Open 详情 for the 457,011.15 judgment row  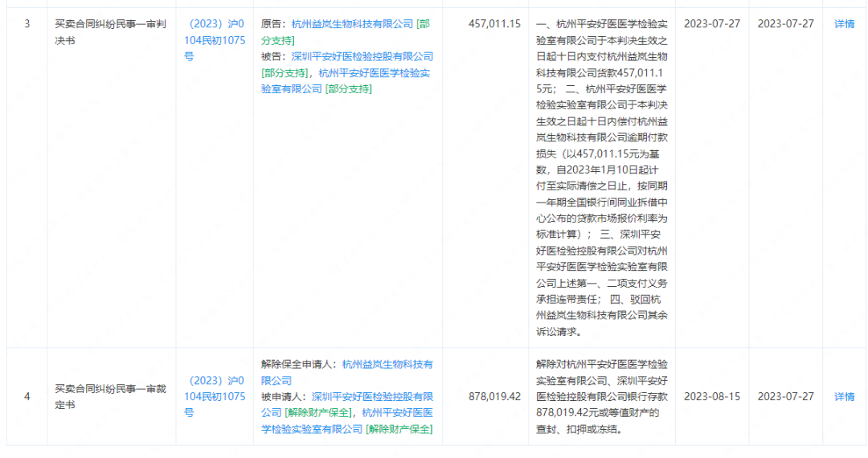click(844, 24)
